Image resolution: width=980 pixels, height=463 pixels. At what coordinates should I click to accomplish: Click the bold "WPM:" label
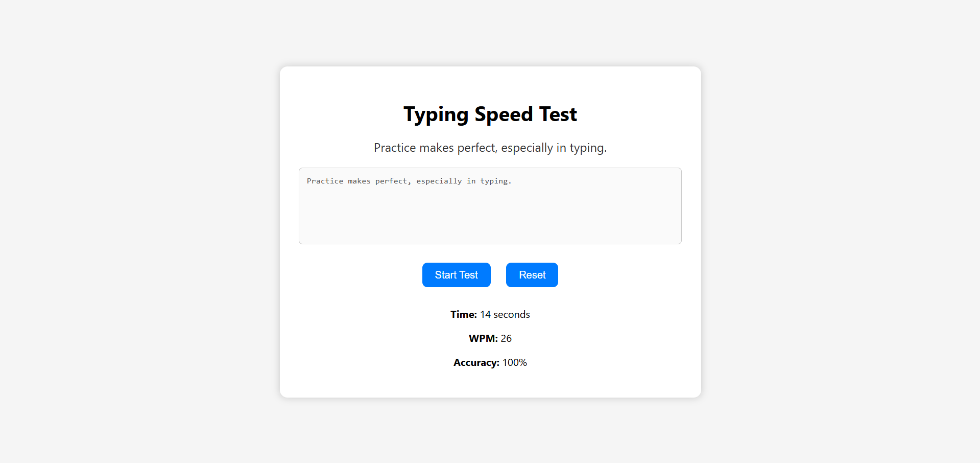pyautogui.click(x=483, y=338)
